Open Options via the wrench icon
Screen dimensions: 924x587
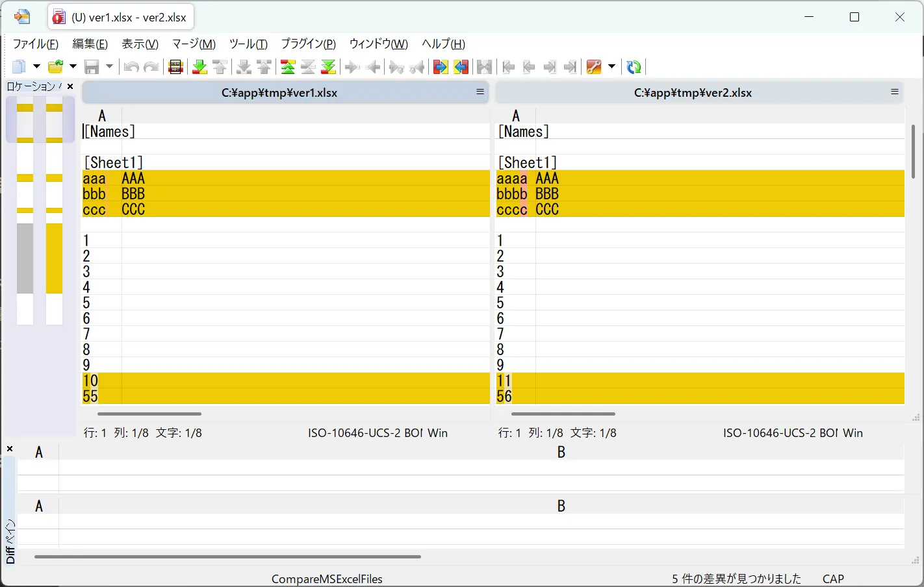click(594, 67)
